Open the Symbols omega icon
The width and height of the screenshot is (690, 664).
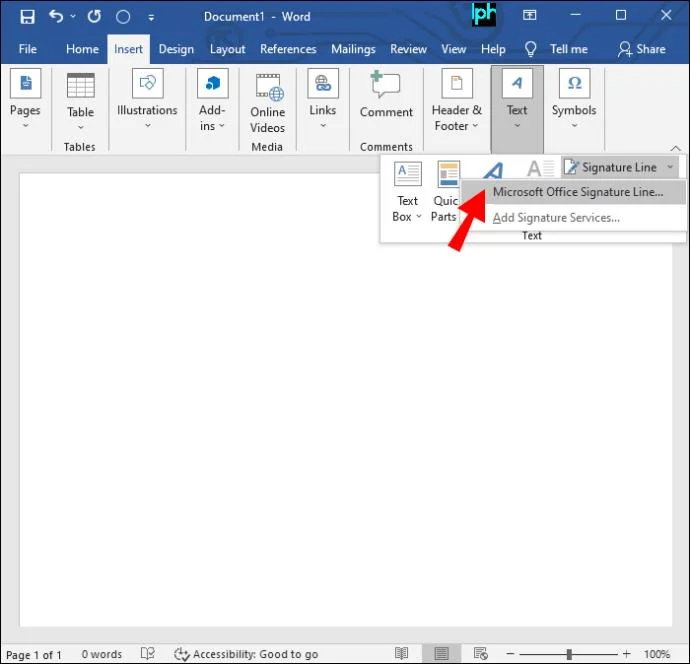(x=574, y=83)
